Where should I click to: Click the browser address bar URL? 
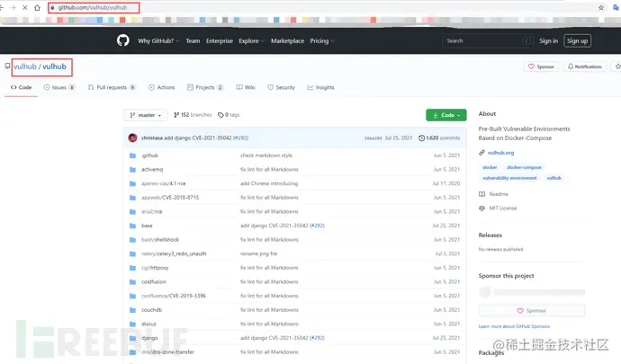93,7
